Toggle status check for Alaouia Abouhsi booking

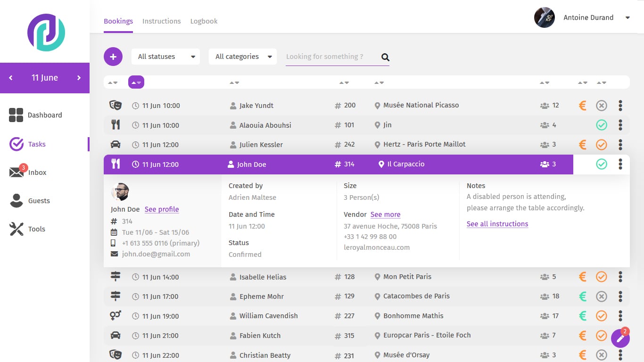click(601, 125)
